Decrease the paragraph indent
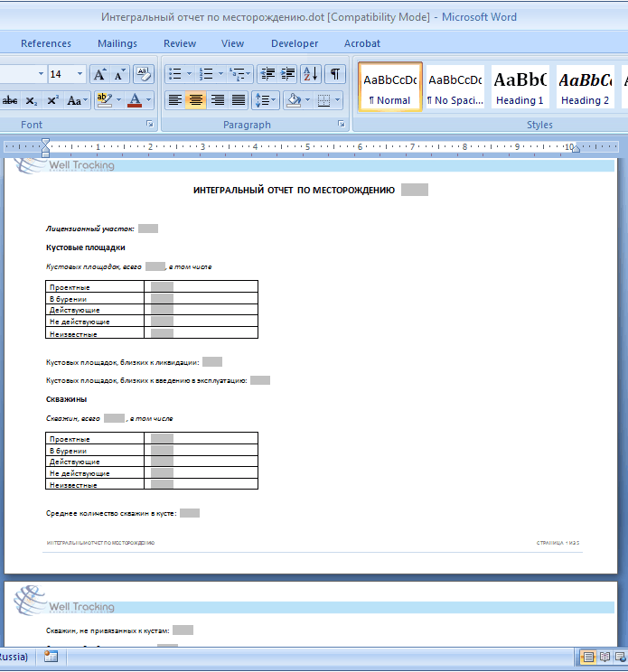This screenshot has width=628, height=672. click(x=267, y=74)
